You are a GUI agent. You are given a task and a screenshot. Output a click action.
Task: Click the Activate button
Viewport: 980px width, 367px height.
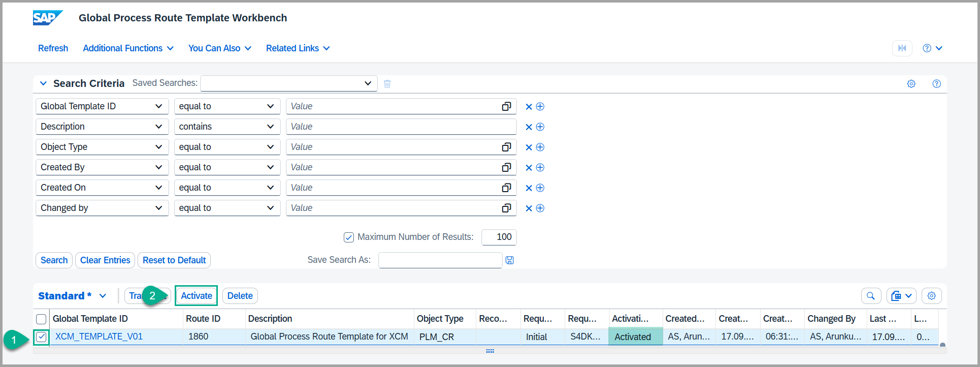[196, 296]
